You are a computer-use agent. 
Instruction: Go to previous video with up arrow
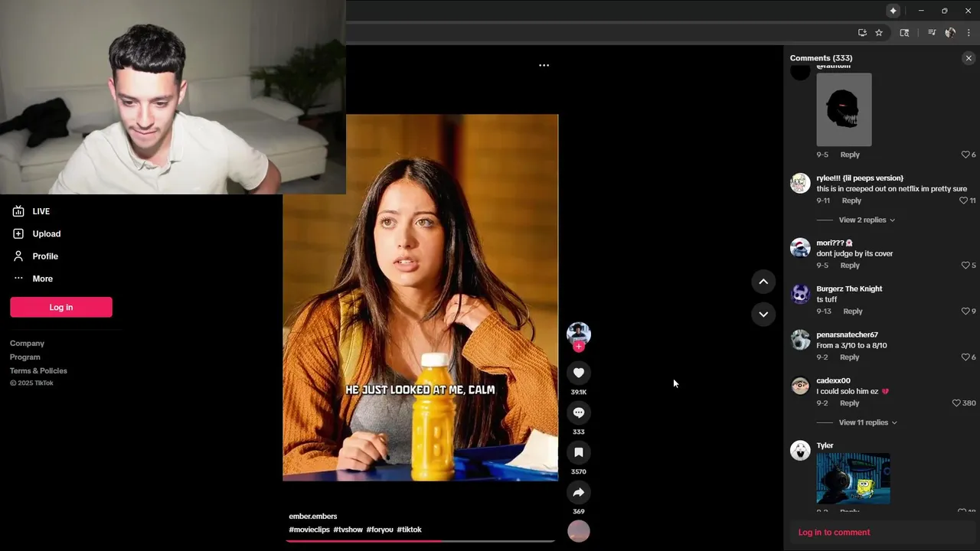pos(763,282)
